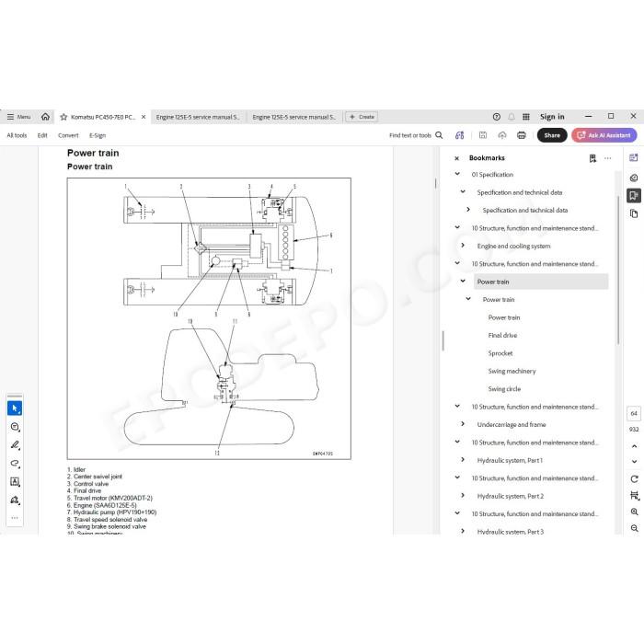Open the apps grid icon

[x=526, y=117]
